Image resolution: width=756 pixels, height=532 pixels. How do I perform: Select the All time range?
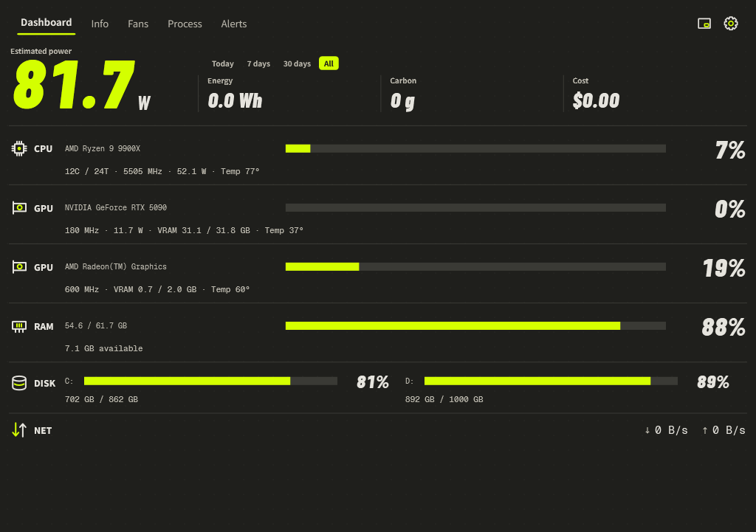(x=329, y=63)
